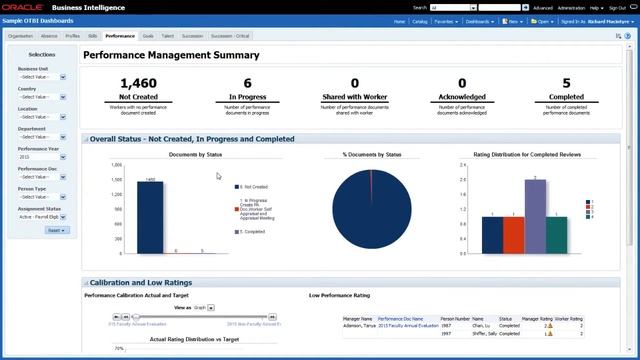Open the dashboard page options icon
Screen dimensions: 640x360
tap(618, 36)
